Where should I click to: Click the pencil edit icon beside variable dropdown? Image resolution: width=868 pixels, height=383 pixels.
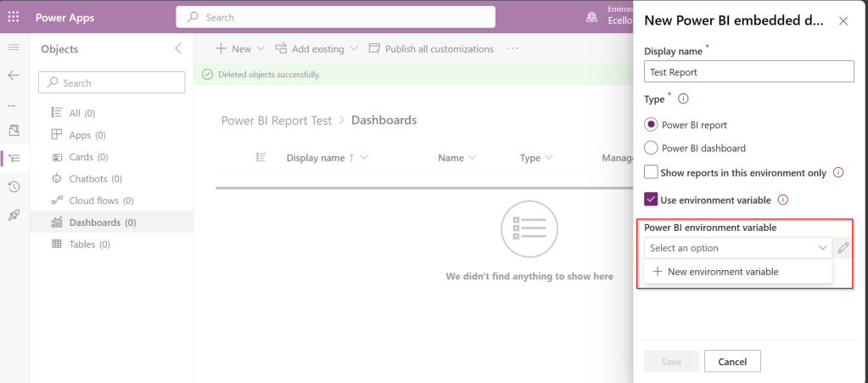pyautogui.click(x=843, y=248)
